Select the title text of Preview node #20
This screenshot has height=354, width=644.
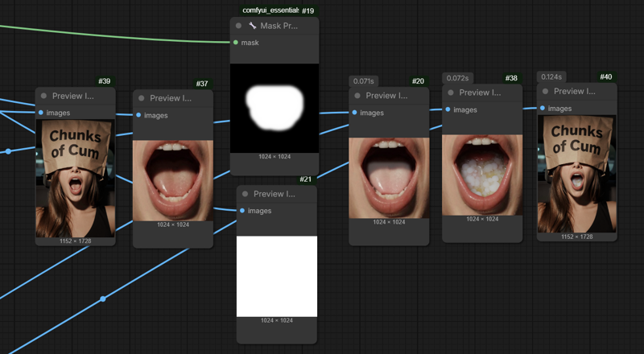(x=386, y=96)
